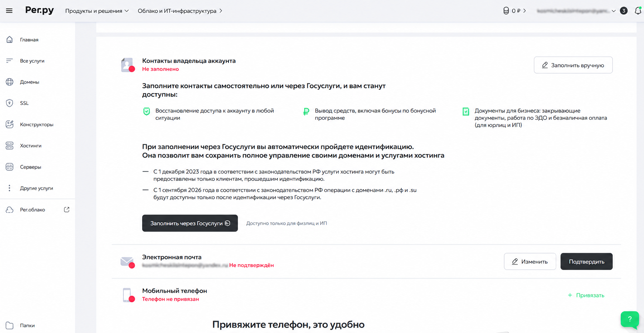644x333 pixels.
Task: Click the shield icon for SSL
Action: point(10,103)
